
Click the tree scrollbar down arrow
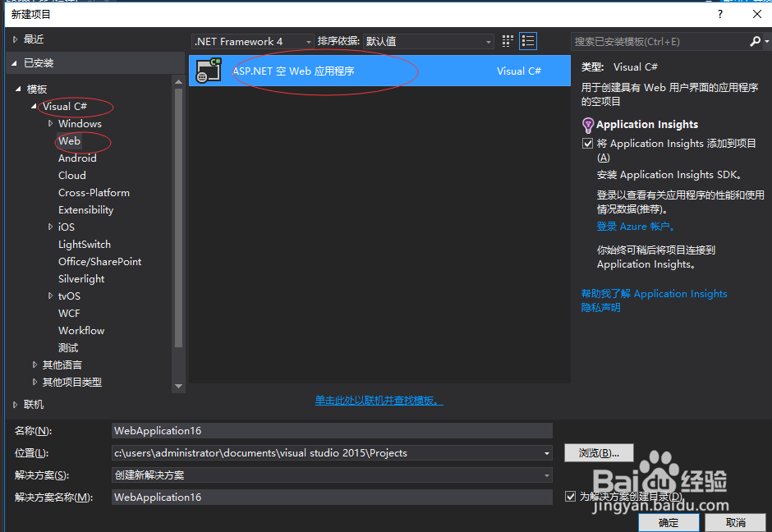(178, 387)
